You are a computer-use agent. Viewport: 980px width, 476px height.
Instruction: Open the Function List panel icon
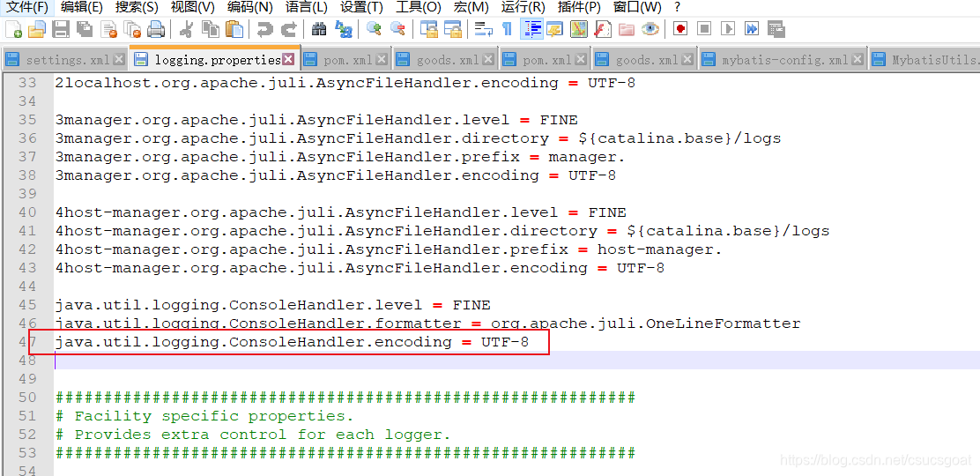coord(603,29)
